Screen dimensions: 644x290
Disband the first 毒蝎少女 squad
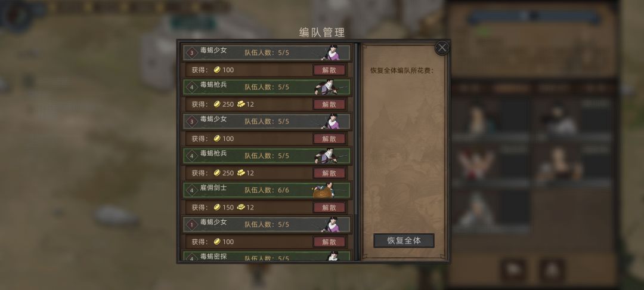(329, 70)
